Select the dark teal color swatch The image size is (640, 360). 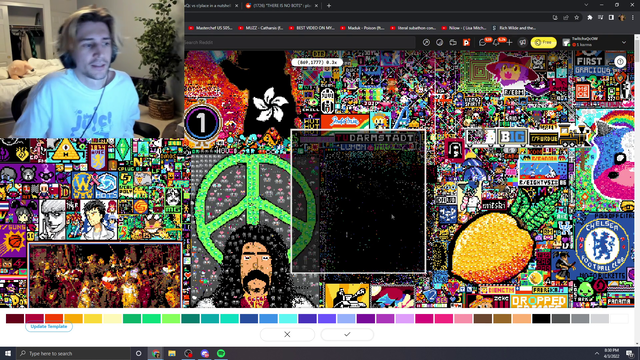point(191,318)
